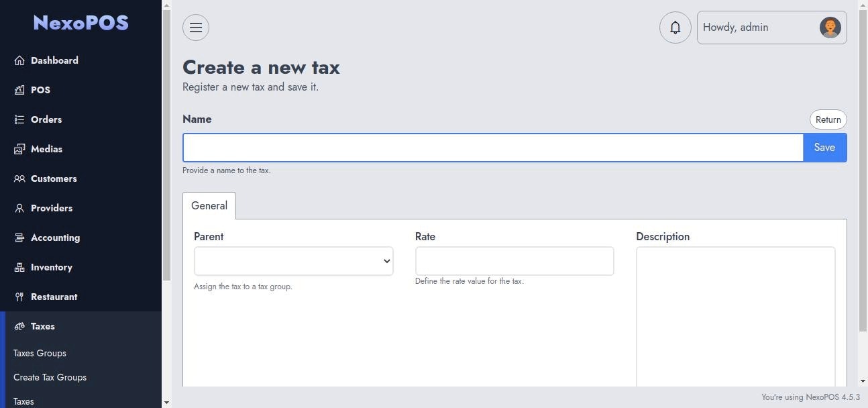The height and width of the screenshot is (408, 868).
Task: Focus the tax Name input field
Action: pos(493,148)
